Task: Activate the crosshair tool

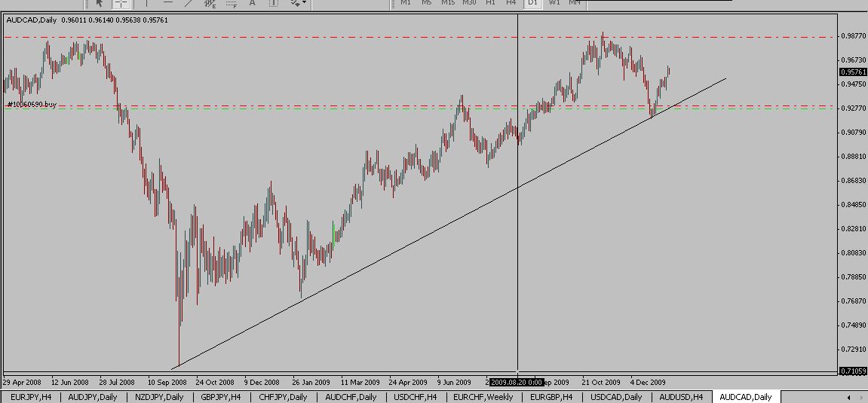Action: [x=121, y=3]
